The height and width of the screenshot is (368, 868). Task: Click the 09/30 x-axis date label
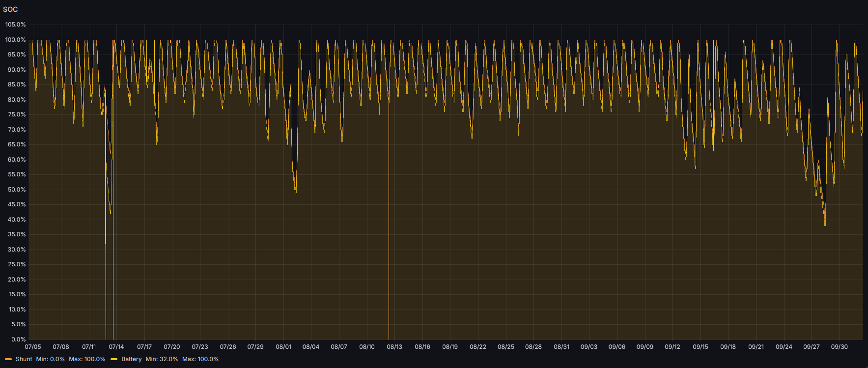click(x=839, y=347)
